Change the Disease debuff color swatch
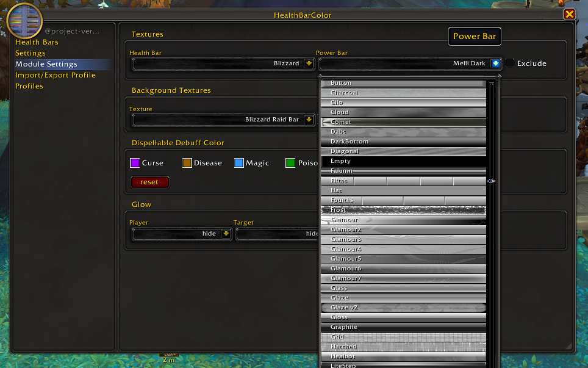Viewport: 588px width, 368px height. pos(187,163)
